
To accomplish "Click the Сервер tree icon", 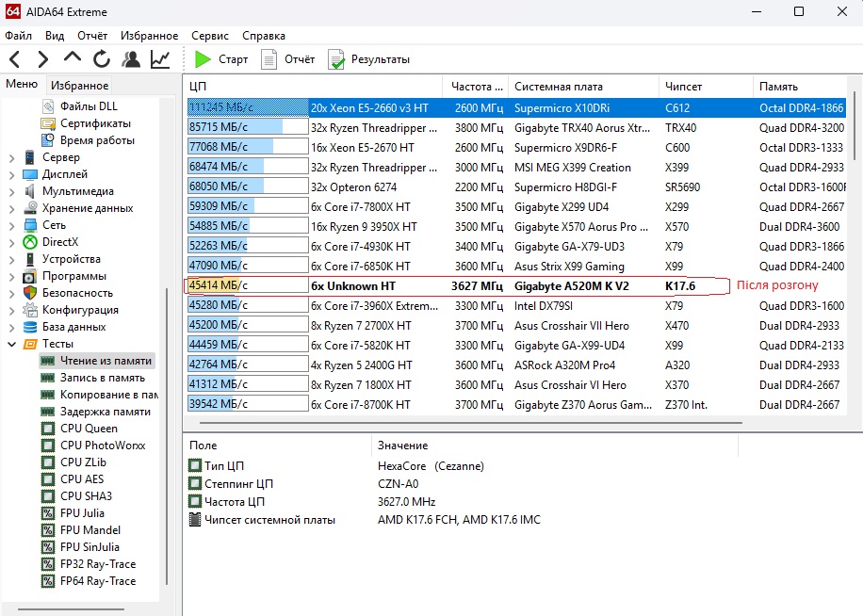I will [30, 157].
